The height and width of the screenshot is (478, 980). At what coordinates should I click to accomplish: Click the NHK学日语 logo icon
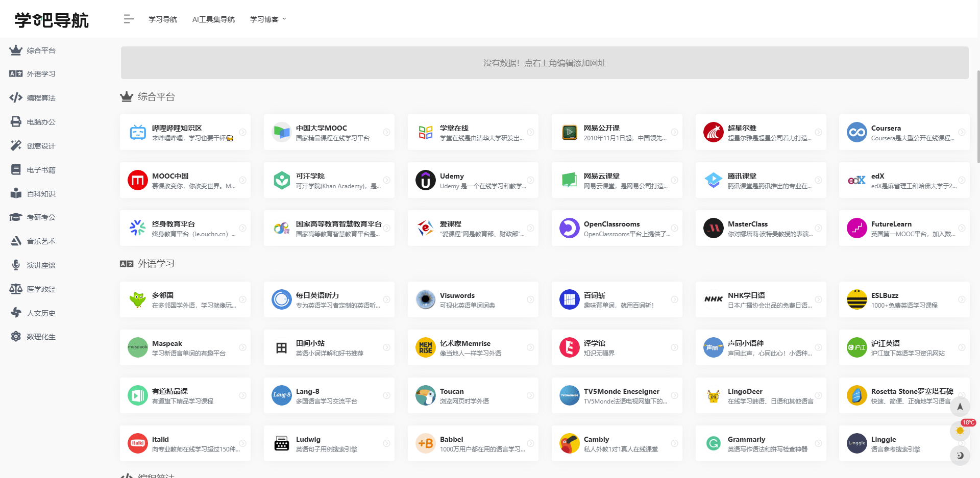pyautogui.click(x=714, y=299)
